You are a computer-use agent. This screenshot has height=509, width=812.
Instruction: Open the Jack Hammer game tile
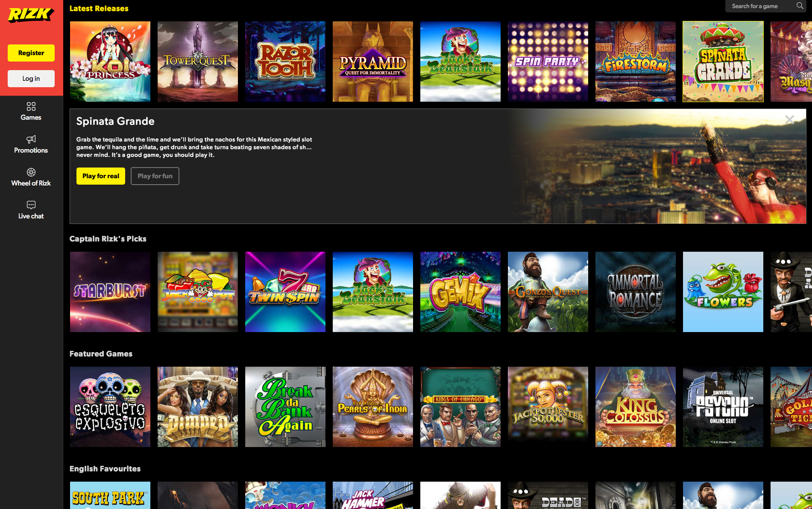pos(373,495)
